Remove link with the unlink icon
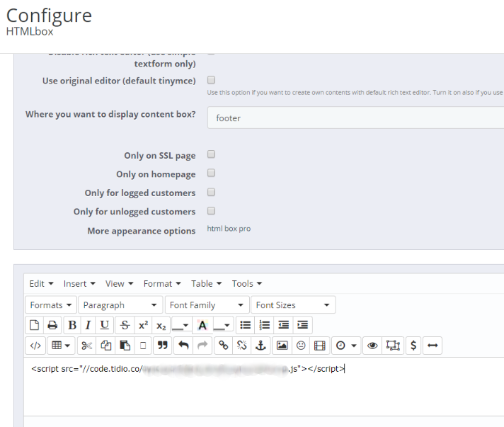The height and width of the screenshot is (427, 504). (x=241, y=346)
